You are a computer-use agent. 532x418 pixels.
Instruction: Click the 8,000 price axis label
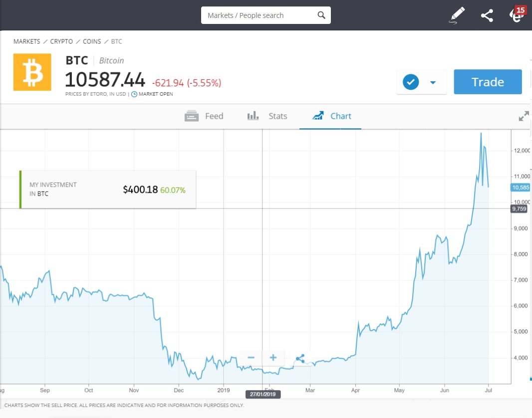click(521, 254)
